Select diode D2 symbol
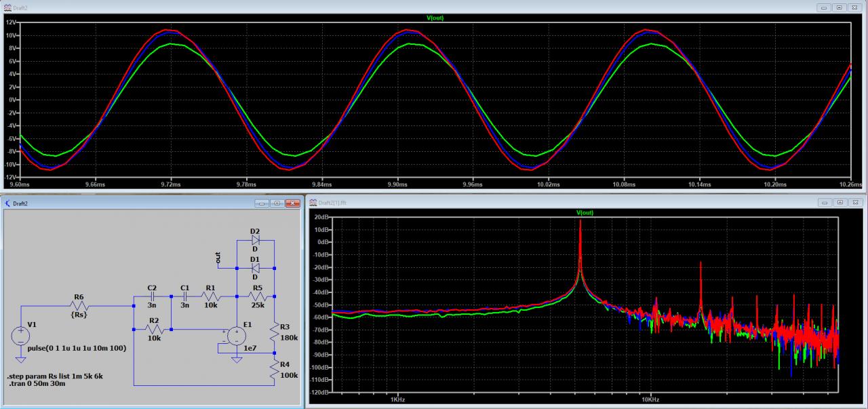The width and height of the screenshot is (868, 409). pos(255,240)
